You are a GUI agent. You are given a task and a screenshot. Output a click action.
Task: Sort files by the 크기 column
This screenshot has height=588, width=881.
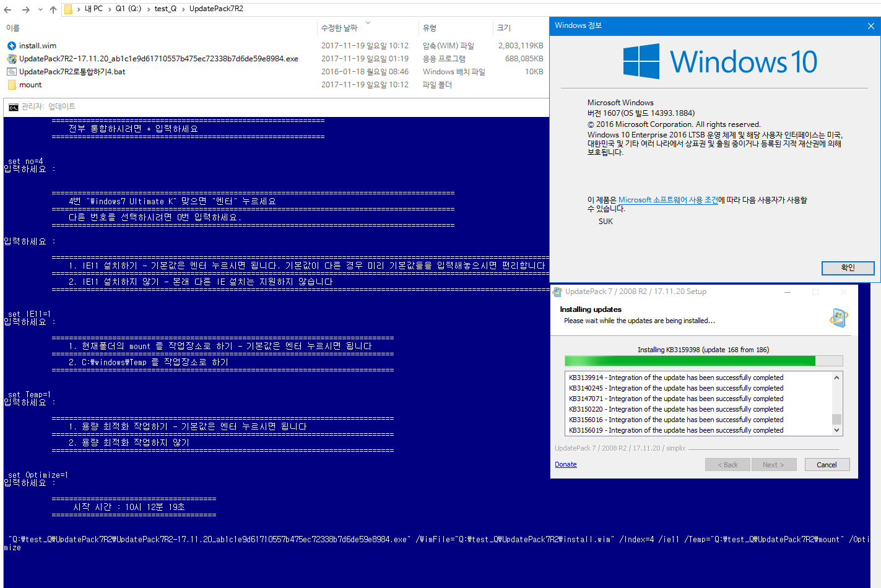pyautogui.click(x=504, y=28)
